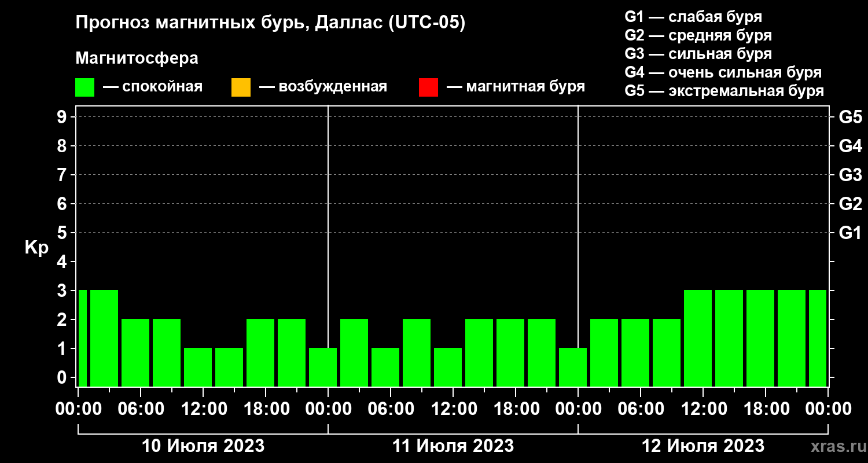Click the G4 label on right axis
The width and height of the screenshot is (868, 463).
pos(850,146)
